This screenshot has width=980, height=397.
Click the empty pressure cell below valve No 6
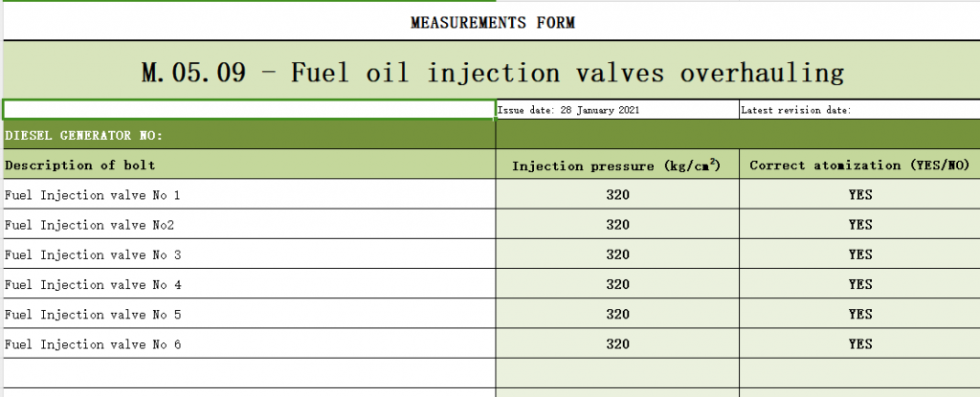[617, 372]
